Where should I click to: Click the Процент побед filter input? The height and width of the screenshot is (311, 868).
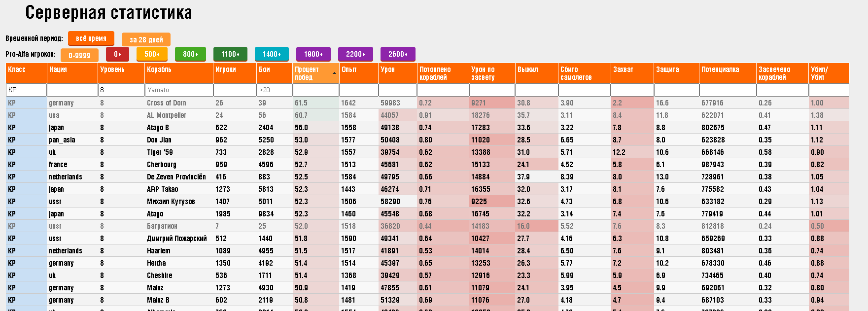coord(316,90)
